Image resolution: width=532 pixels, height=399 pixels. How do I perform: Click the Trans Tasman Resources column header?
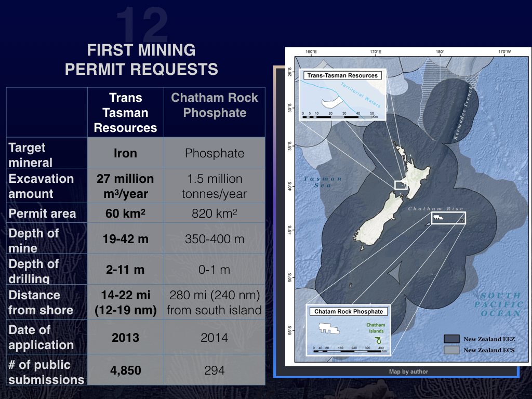[x=125, y=113]
